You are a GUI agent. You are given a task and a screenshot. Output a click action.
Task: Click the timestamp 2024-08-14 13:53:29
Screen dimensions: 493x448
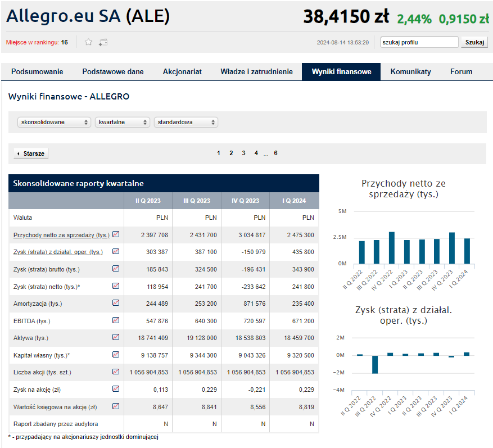click(x=343, y=43)
